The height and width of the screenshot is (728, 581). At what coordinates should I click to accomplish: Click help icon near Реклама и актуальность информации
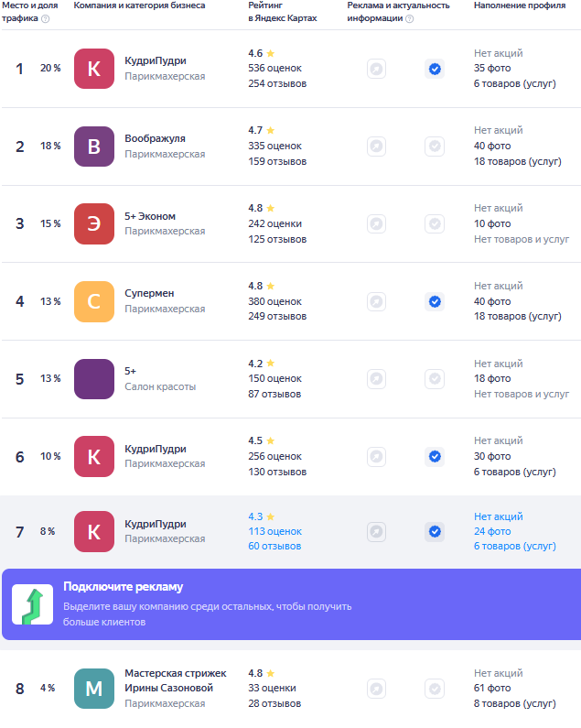point(409,18)
